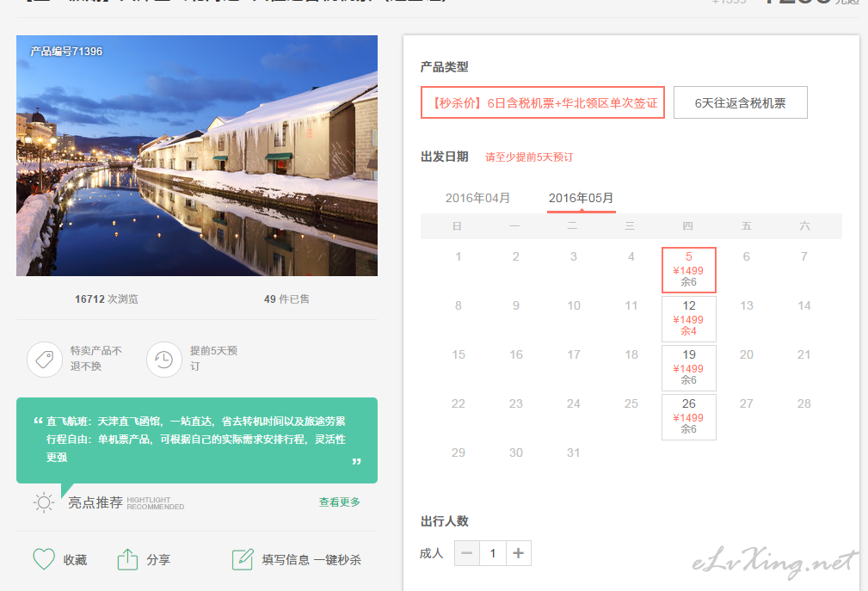The image size is (868, 591).
Task: Click the 请至少提前5天预订 notice
Action: tap(529, 157)
